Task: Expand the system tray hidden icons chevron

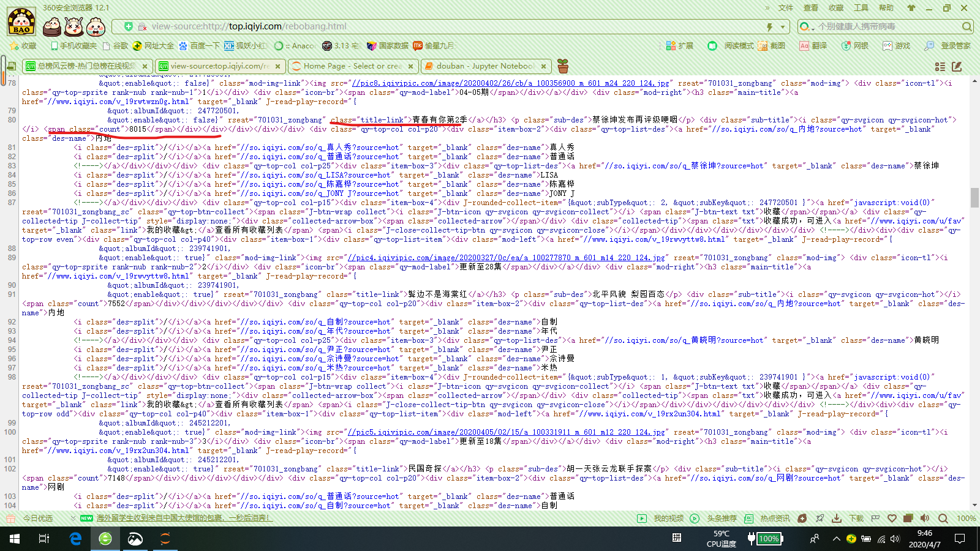Action: pyautogui.click(x=836, y=539)
